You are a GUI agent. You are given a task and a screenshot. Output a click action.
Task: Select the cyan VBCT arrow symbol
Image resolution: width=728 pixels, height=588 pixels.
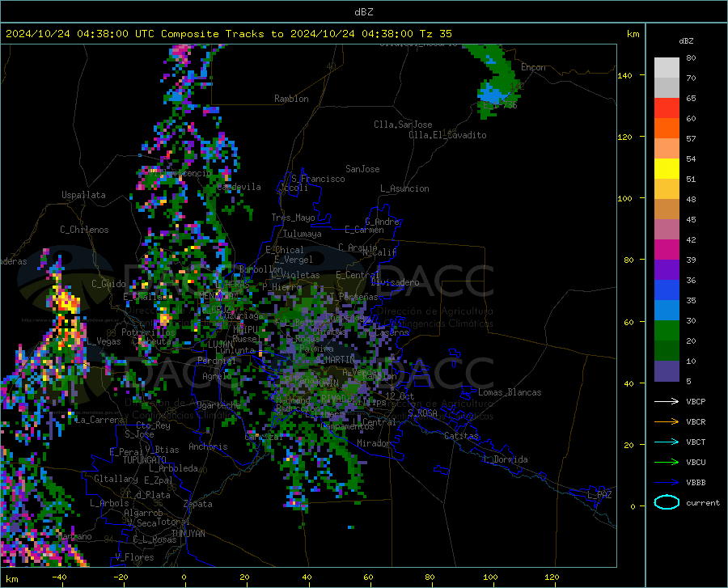point(667,442)
